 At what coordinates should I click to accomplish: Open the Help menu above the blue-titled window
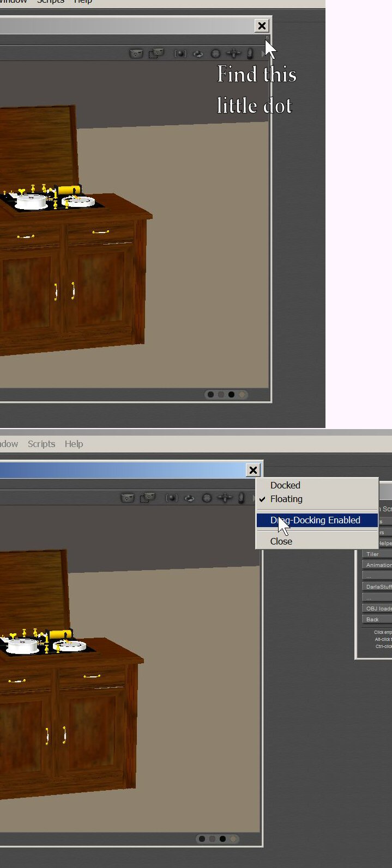pos(74,444)
